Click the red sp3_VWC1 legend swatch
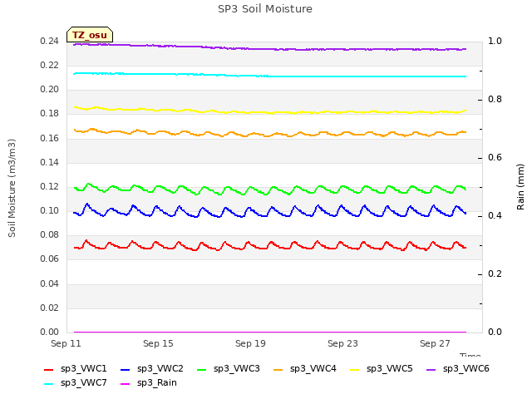Viewport: 532px width, 399px height. point(48,369)
